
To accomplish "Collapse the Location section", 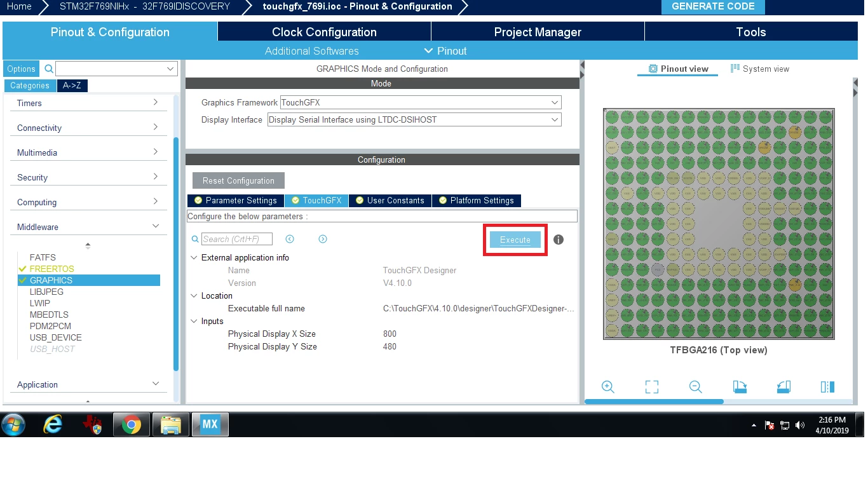I will (x=194, y=295).
